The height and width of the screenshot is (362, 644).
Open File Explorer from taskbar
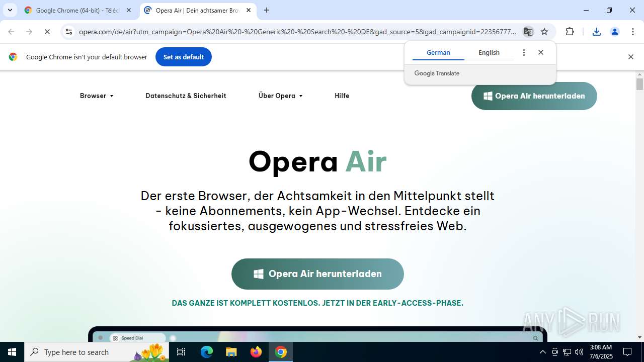(231, 352)
